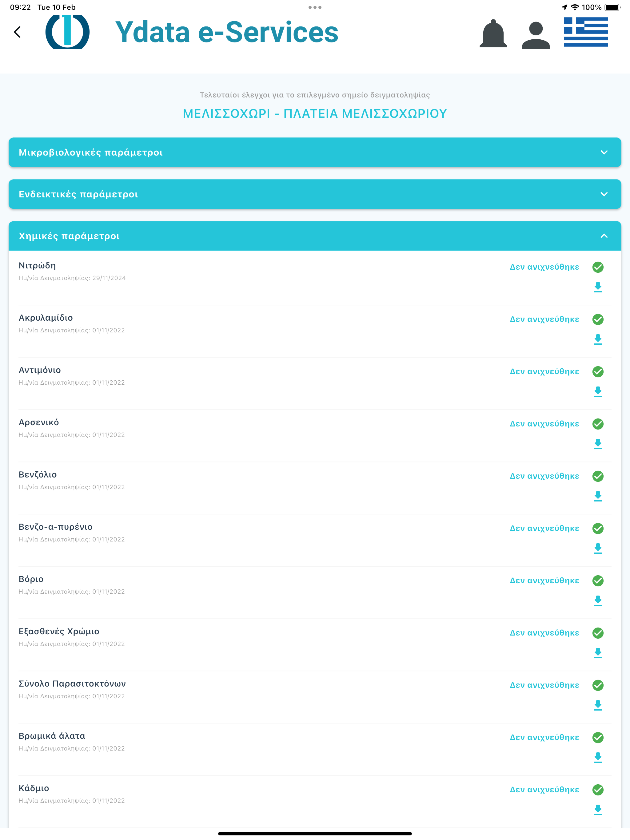Expand the Μικροβιολογικές παράμετροι section

[x=315, y=152]
